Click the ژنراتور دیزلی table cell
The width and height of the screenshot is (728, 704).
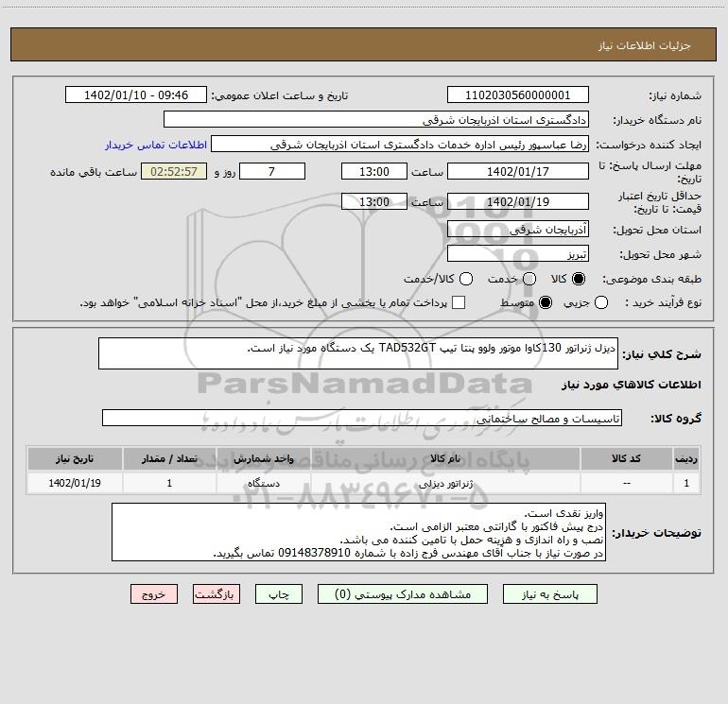click(x=445, y=483)
